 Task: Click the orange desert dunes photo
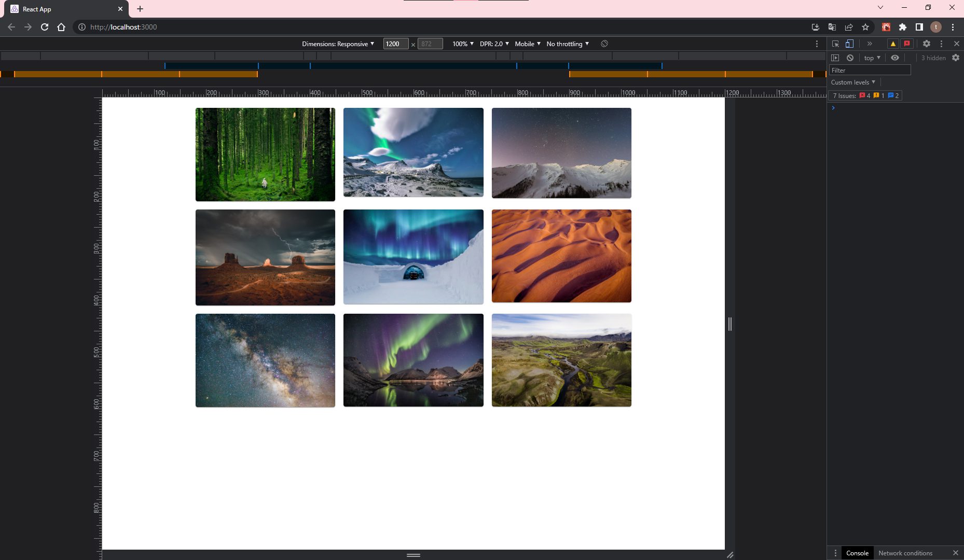(561, 256)
